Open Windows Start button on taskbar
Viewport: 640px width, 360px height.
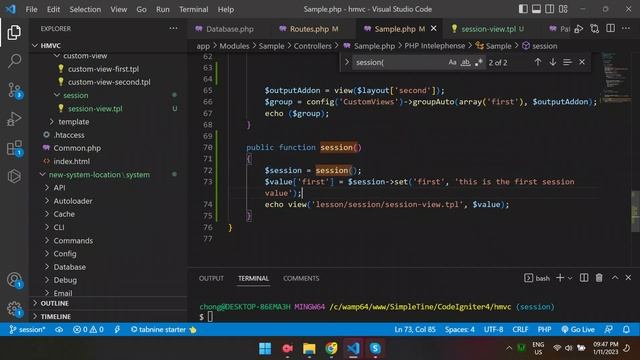pos(265,349)
